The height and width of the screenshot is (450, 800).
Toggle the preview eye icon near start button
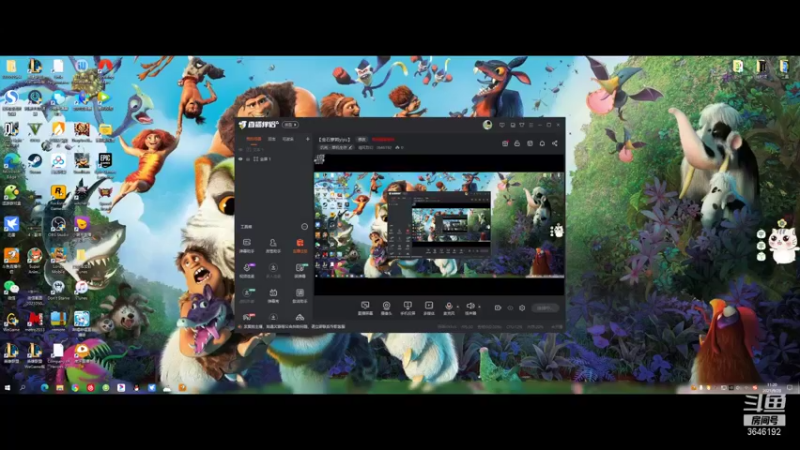click(x=510, y=308)
